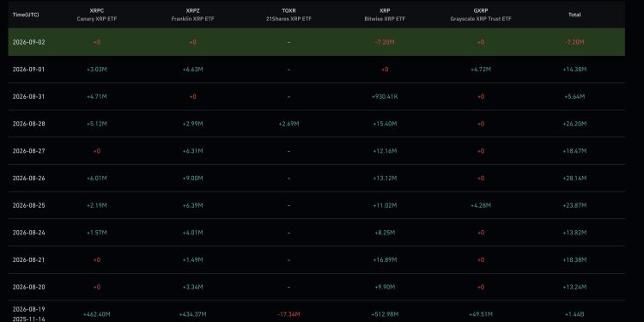Viewport: 644px width, 322px height.
Task: Click the +26.20M total value
Action: pyautogui.click(x=574, y=124)
